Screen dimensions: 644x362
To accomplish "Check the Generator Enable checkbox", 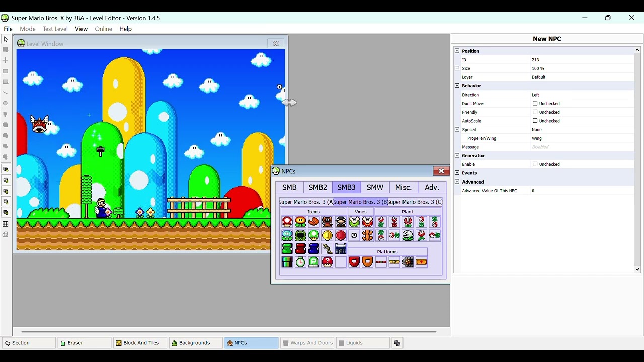I will (x=535, y=164).
